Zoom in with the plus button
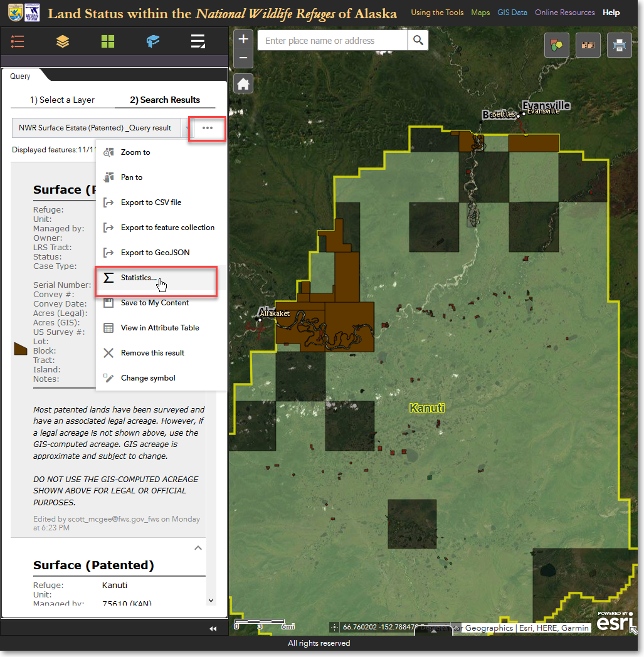The height and width of the screenshot is (657, 644). [243, 39]
